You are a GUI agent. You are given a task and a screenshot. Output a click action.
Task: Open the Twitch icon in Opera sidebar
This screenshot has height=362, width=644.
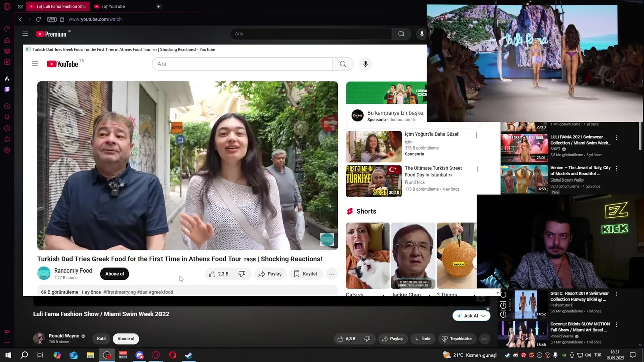click(7, 89)
